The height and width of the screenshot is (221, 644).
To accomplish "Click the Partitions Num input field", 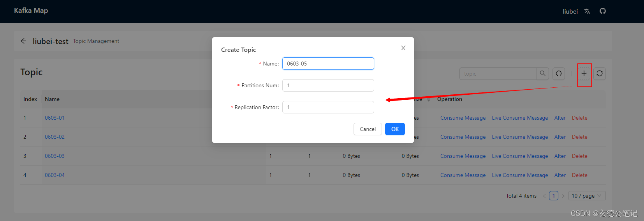I will pos(328,85).
